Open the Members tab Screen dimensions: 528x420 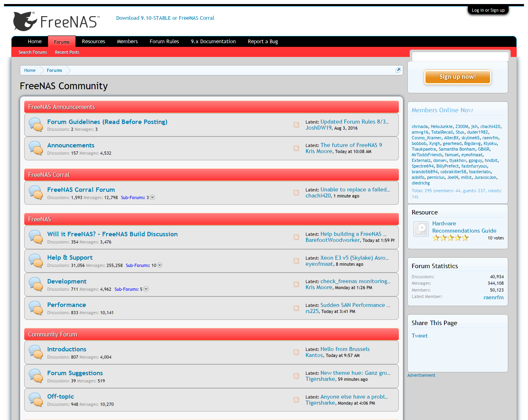pyautogui.click(x=127, y=42)
